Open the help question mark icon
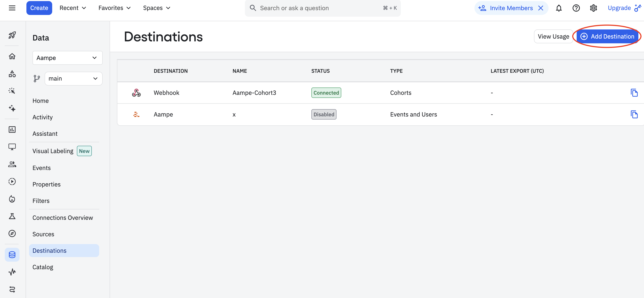Viewport: 644px width, 298px height. click(x=576, y=8)
